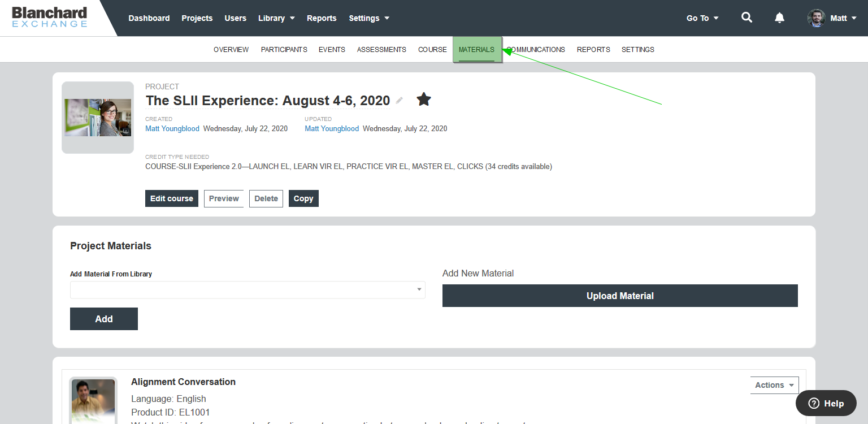Click the Alignment Conversation thumbnail
This screenshot has width=868, height=424.
pos(93,401)
